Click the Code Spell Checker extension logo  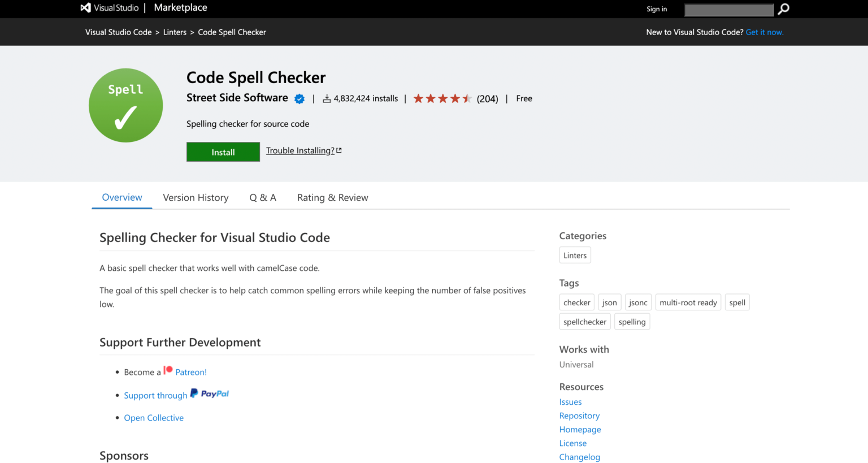pyautogui.click(x=125, y=105)
